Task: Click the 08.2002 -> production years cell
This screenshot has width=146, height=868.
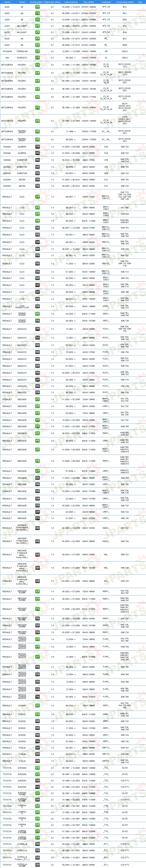Action: tap(71, 58)
